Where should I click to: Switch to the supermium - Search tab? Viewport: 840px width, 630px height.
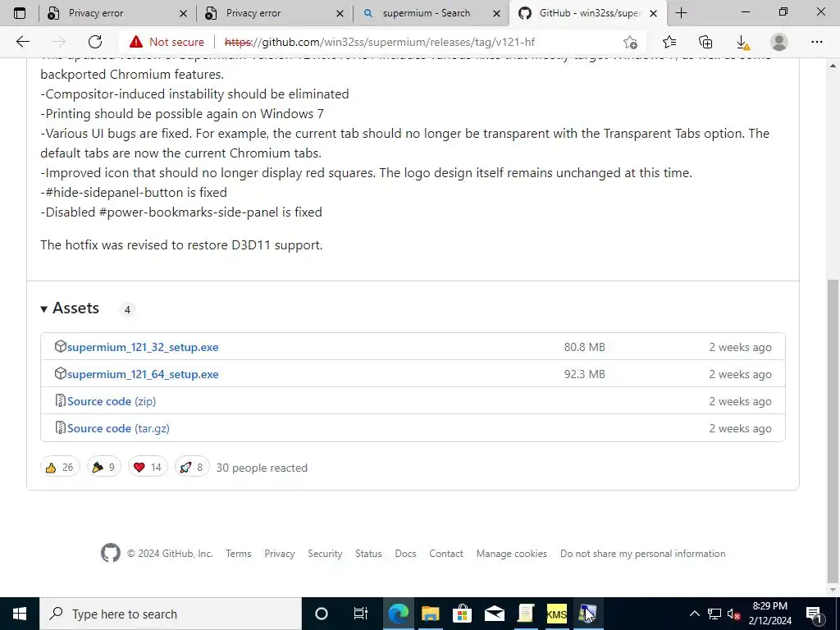click(x=431, y=13)
